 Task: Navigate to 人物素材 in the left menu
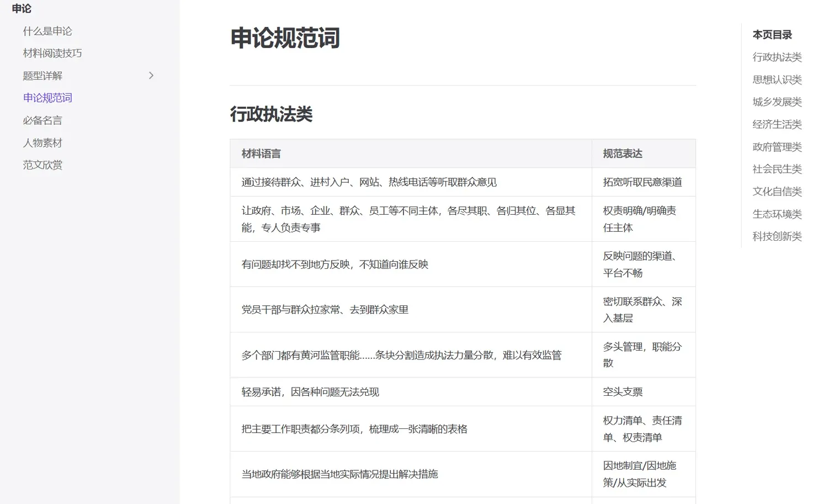pyautogui.click(x=42, y=142)
